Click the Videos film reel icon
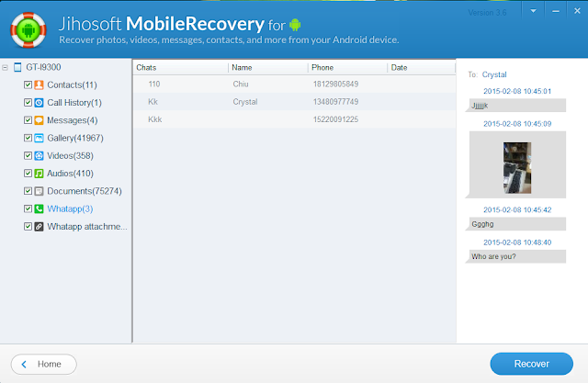Viewport: 588px width, 383px height. (x=39, y=155)
